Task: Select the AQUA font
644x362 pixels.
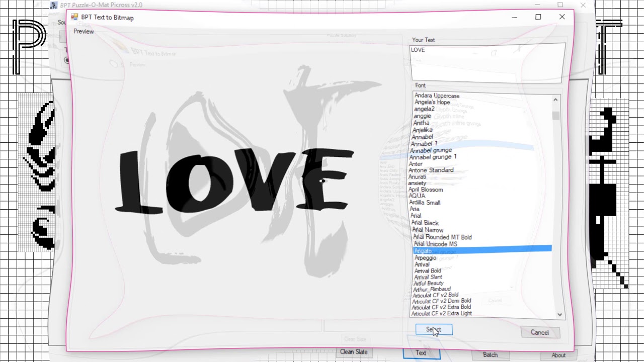Action: (x=417, y=196)
